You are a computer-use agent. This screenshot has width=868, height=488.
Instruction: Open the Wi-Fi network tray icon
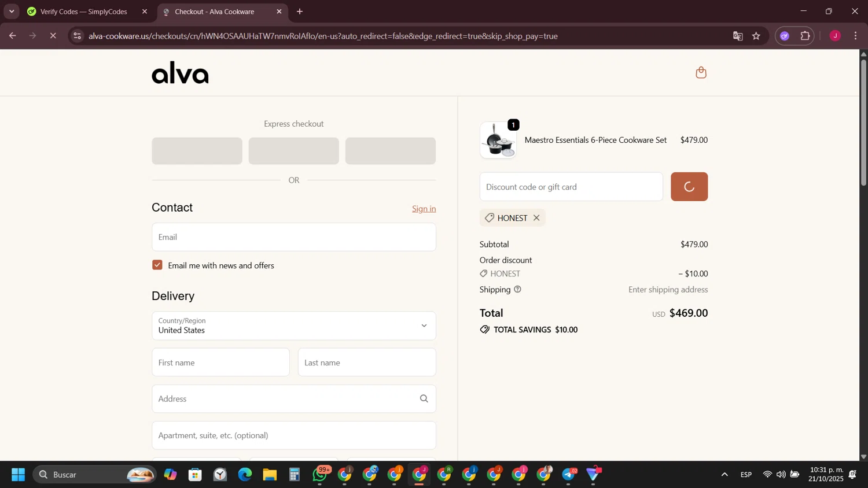(767, 475)
